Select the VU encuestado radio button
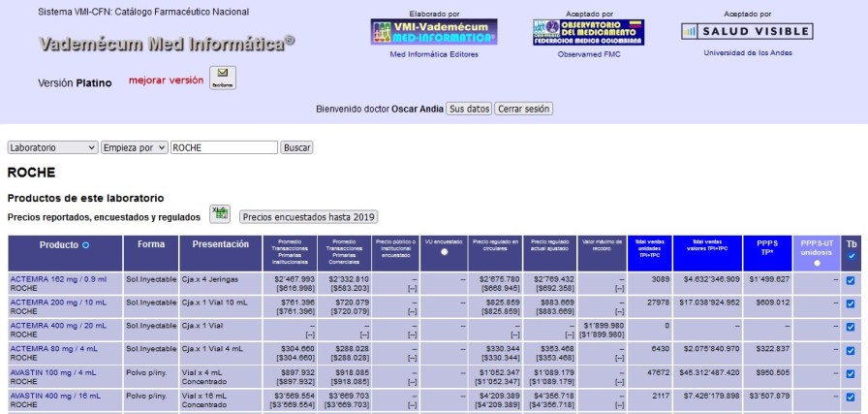 444,252
